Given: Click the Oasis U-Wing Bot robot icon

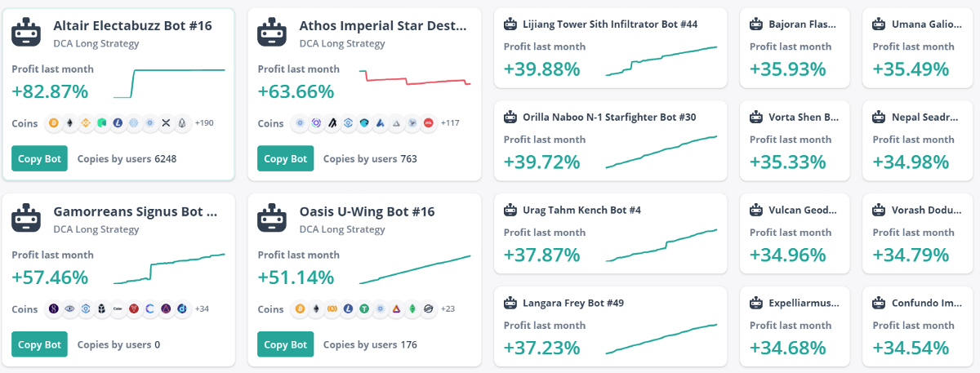Looking at the screenshot, I should 272,219.
